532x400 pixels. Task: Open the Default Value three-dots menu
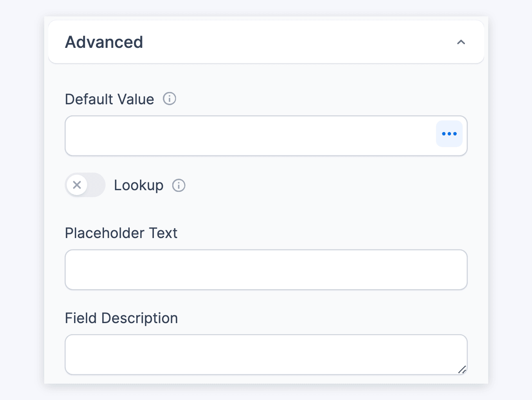(449, 134)
